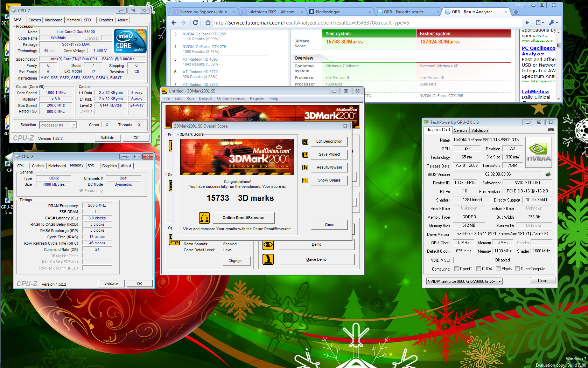588x368 pixels.
Task: Open the Processor #1 selection dropdown
Action: pyautogui.click(x=58, y=125)
